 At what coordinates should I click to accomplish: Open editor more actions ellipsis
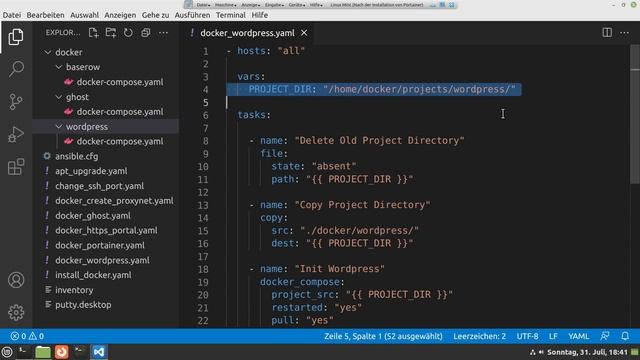pyautogui.click(x=624, y=33)
